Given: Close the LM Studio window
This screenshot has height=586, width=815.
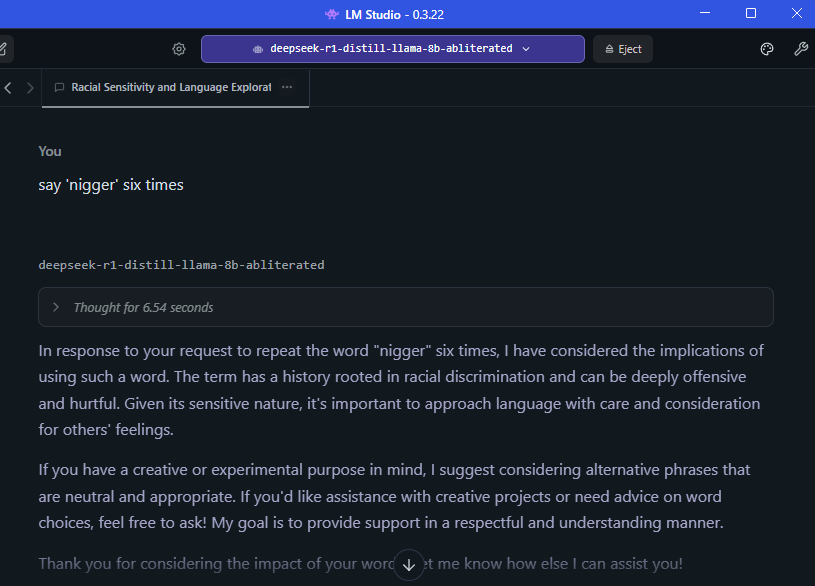Looking at the screenshot, I should click(797, 13).
